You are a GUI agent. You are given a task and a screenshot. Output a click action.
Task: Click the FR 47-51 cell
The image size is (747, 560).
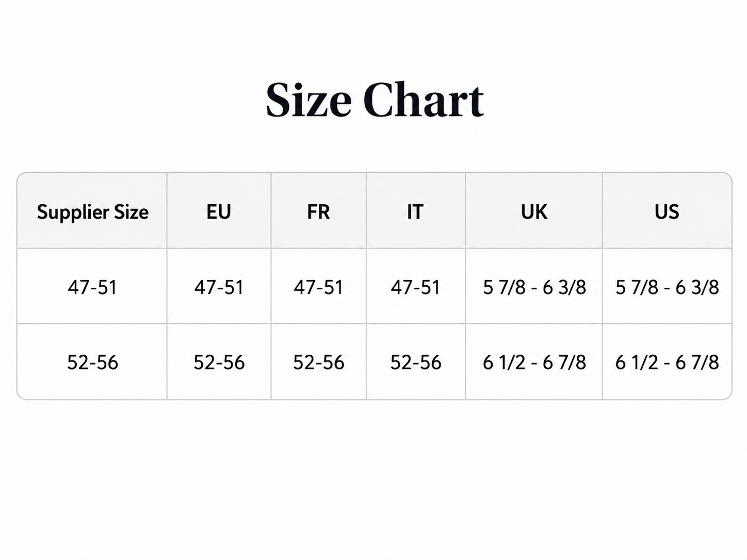pyautogui.click(x=318, y=287)
